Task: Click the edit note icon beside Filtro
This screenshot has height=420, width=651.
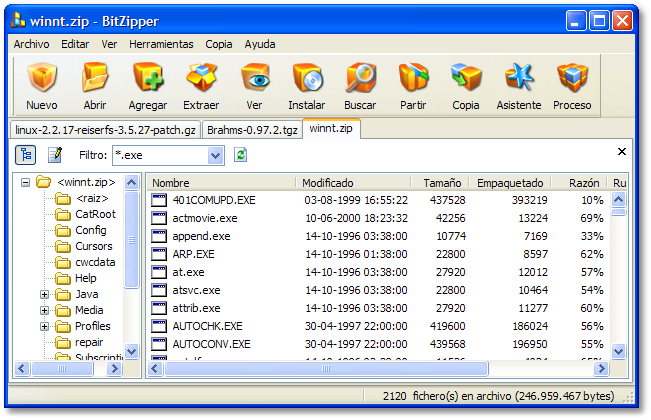Action: pos(55,155)
